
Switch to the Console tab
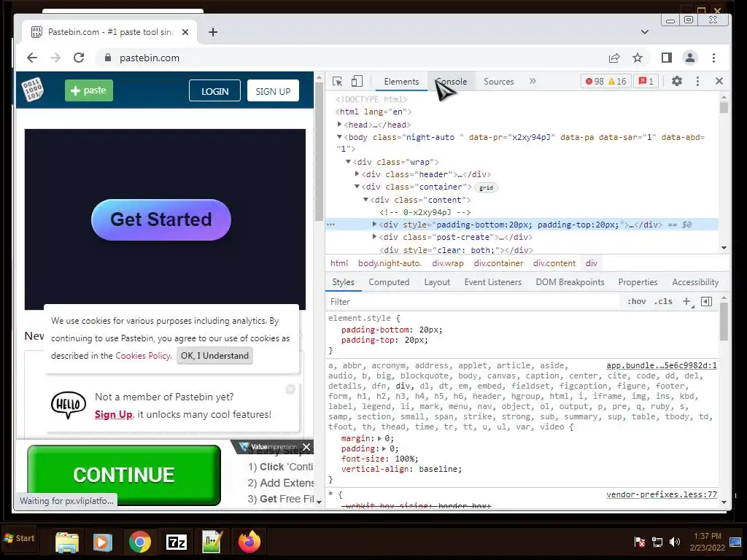tap(451, 82)
